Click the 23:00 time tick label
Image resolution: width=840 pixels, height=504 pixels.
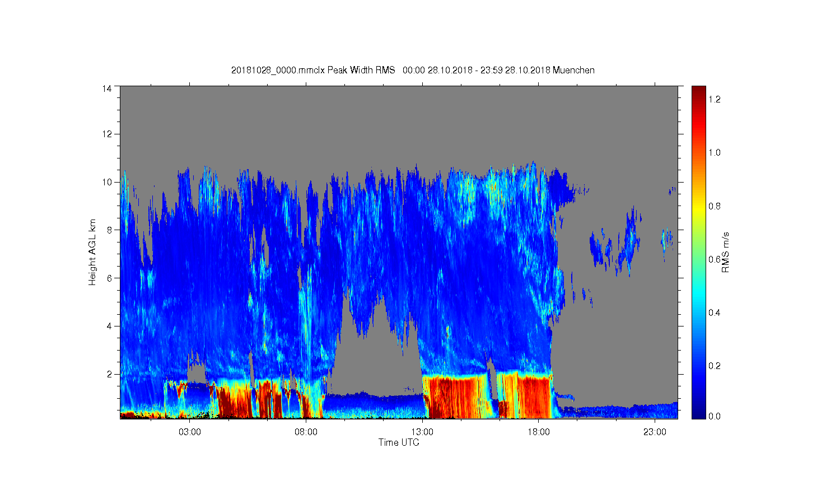pyautogui.click(x=655, y=432)
